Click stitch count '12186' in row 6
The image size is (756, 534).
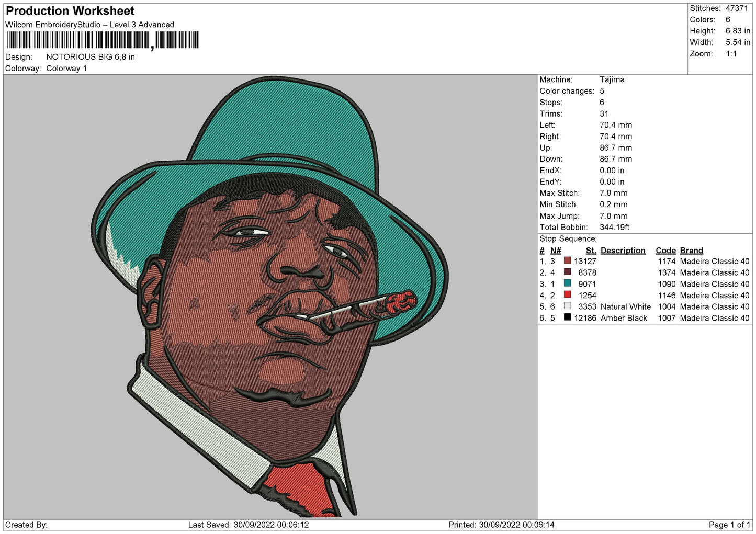click(x=585, y=318)
